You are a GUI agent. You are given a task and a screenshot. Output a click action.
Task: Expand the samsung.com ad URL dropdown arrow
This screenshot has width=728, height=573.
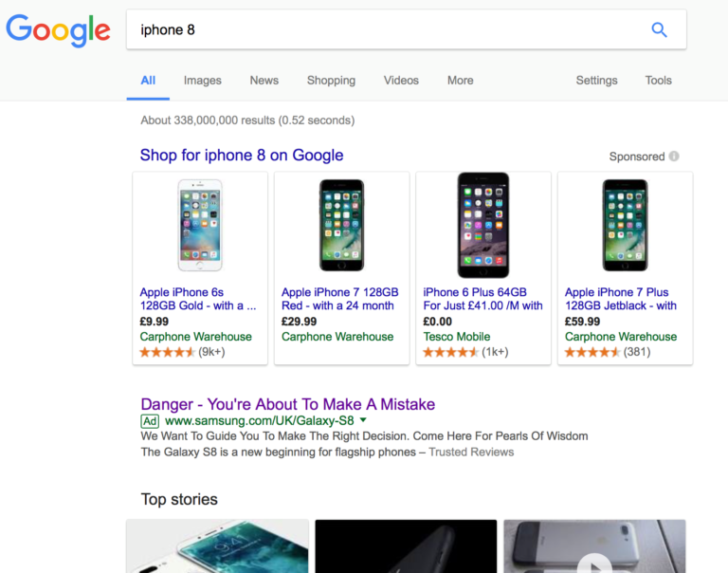(363, 420)
